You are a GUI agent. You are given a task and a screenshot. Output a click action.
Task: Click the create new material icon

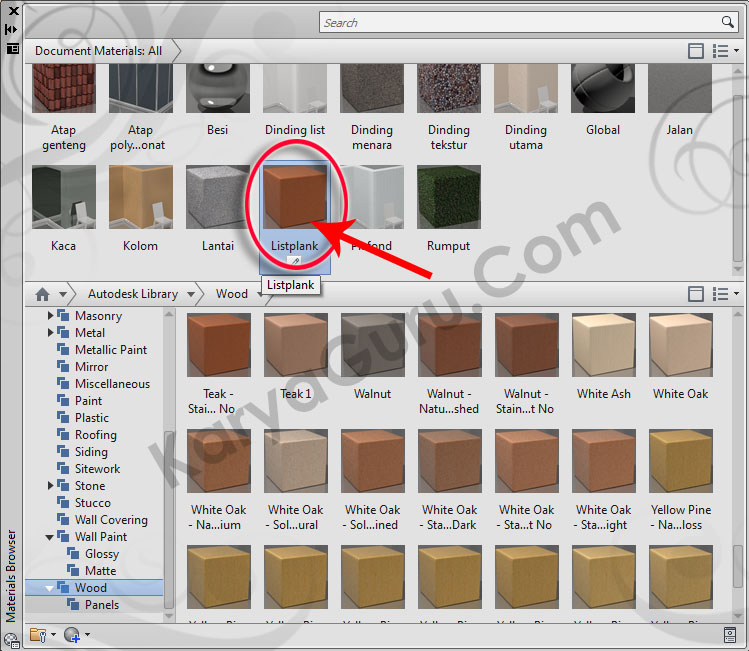click(x=73, y=634)
